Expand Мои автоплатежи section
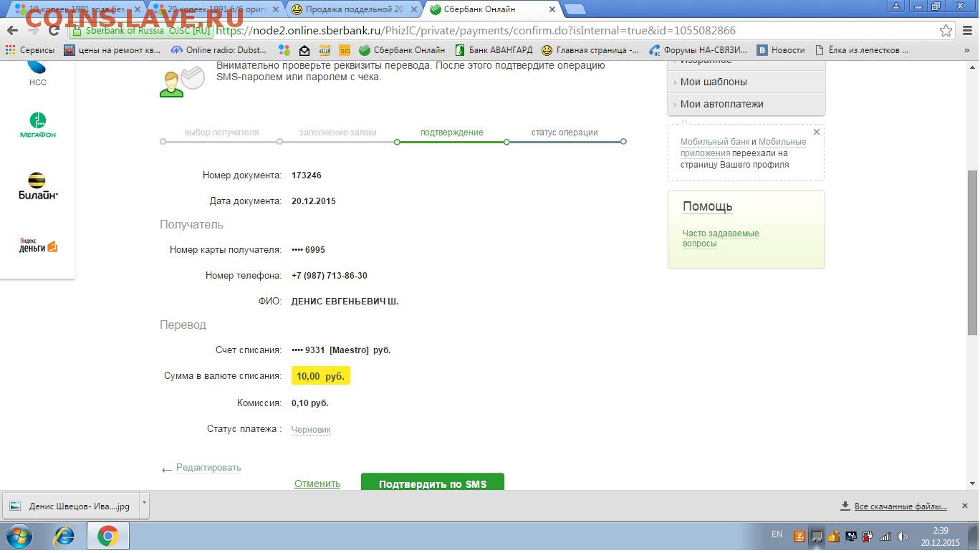980x553 pixels. [x=746, y=104]
